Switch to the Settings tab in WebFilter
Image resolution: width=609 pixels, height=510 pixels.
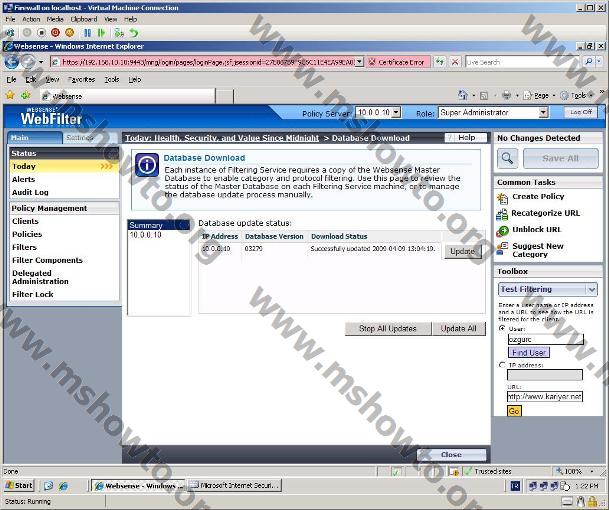pos(80,138)
